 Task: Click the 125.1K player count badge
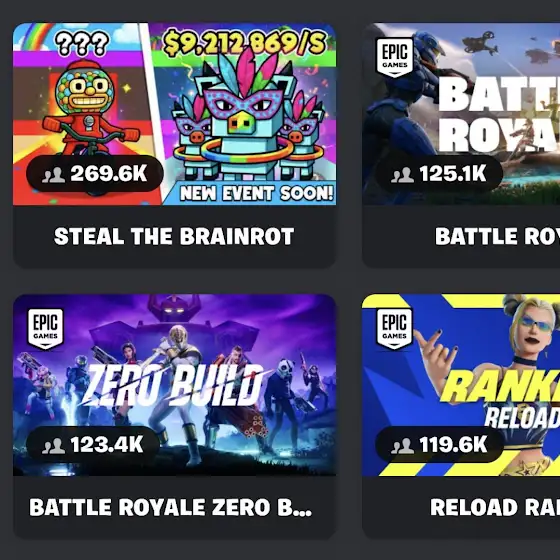(x=439, y=174)
